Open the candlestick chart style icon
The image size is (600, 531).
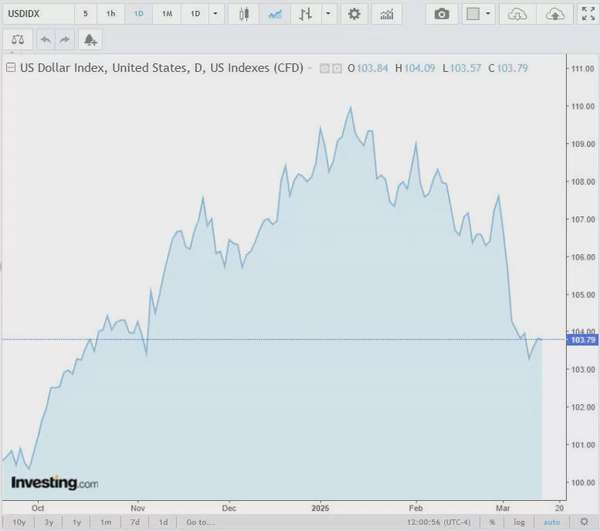point(244,14)
